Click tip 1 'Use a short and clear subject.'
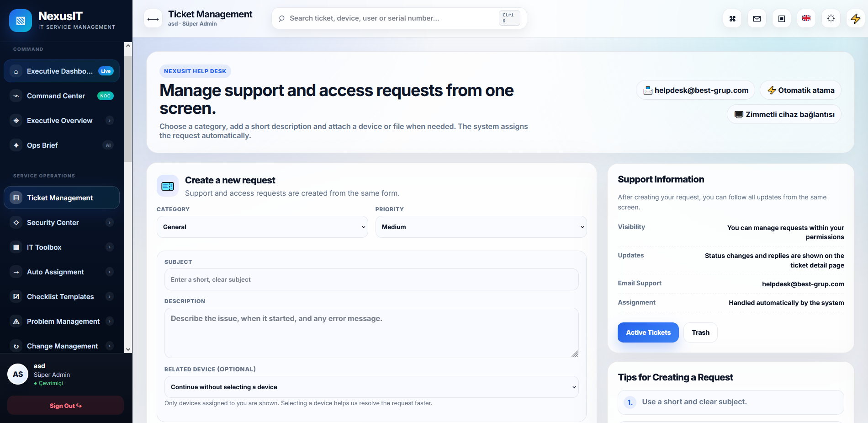 pyautogui.click(x=730, y=402)
